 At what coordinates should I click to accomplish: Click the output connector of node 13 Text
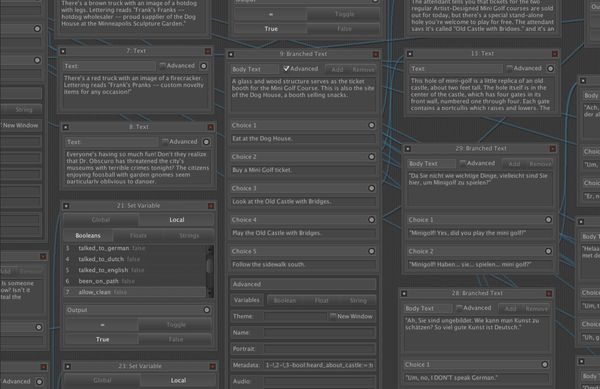coord(550,69)
